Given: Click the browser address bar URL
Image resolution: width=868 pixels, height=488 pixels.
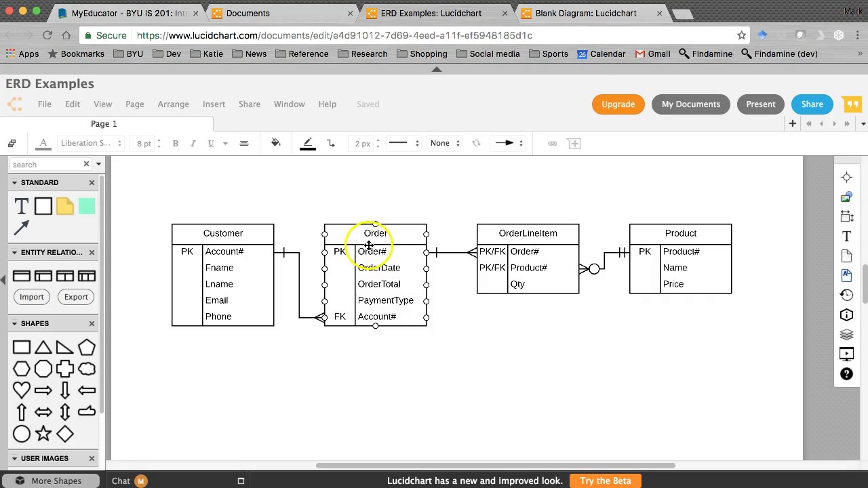Looking at the screenshot, I should point(334,35).
